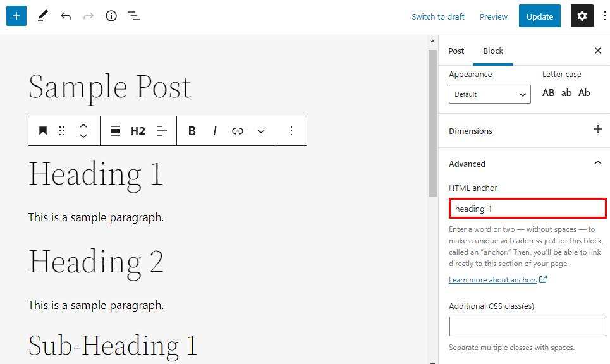This screenshot has width=610, height=364.
Task: Move the heading block down
Action: tap(83, 136)
